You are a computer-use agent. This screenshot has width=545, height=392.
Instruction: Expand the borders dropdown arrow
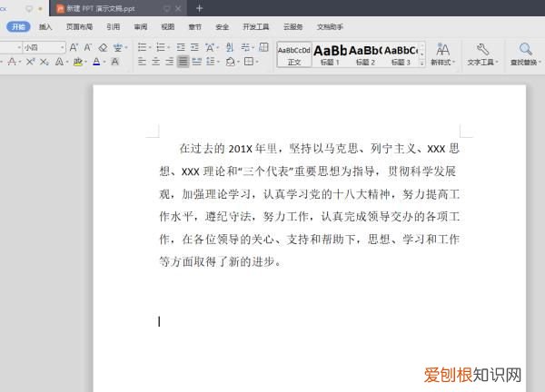[257, 62]
